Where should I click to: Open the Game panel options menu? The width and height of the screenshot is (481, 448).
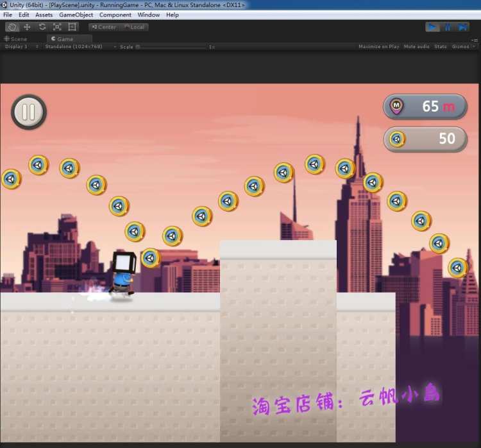pyautogui.click(x=475, y=40)
